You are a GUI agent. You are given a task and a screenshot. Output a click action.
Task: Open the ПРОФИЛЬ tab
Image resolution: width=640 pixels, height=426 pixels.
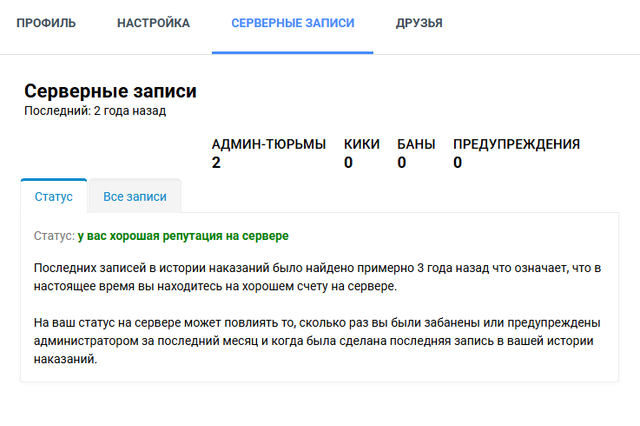[x=46, y=23]
